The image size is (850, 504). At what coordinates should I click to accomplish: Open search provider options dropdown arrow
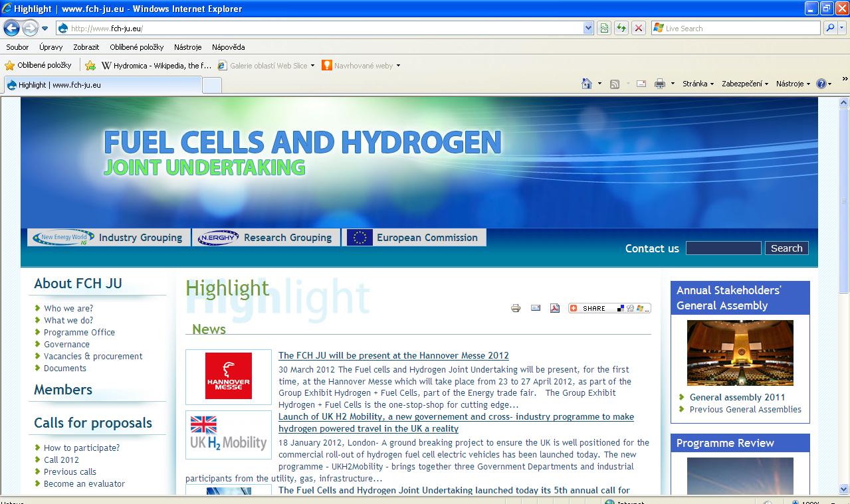[x=841, y=29]
